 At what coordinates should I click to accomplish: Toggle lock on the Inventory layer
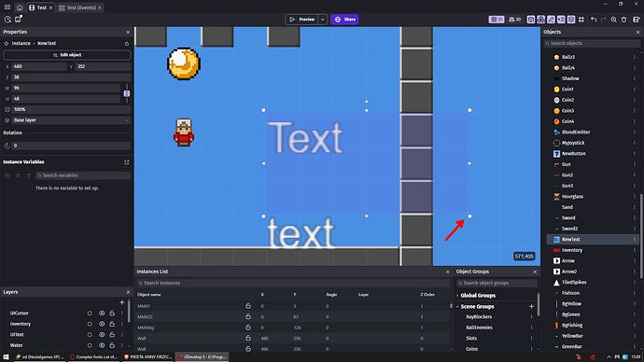pyautogui.click(x=112, y=324)
